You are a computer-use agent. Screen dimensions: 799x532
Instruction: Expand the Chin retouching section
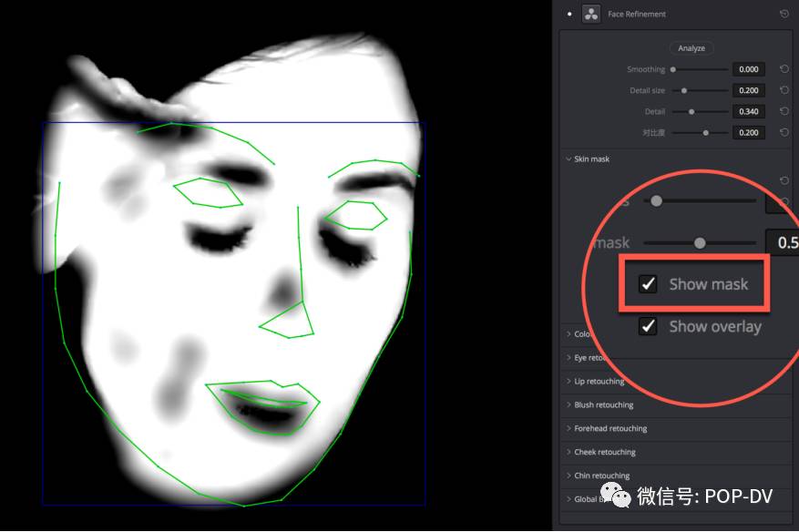[x=601, y=476]
